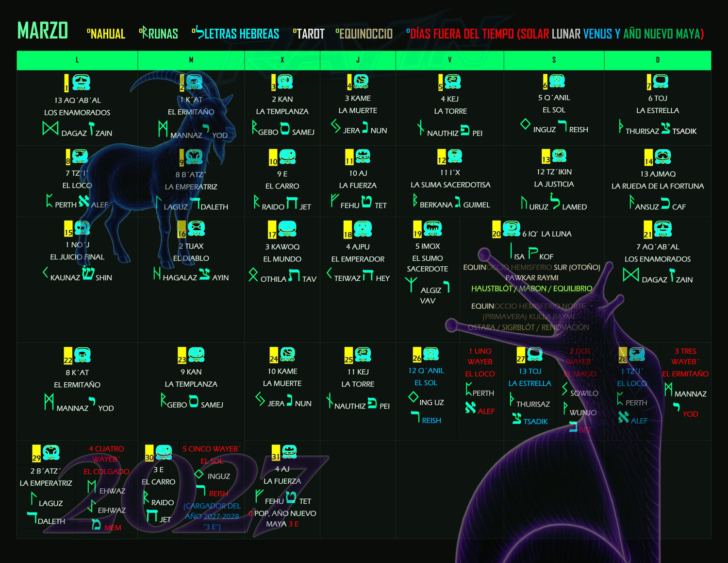Click the Maya glyph beside day 22

tap(82, 355)
